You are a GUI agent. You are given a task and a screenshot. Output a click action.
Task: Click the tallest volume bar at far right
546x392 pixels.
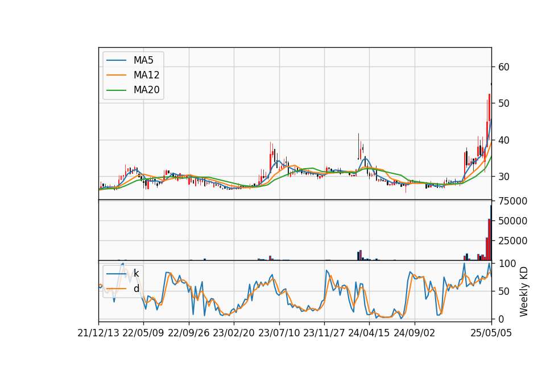(491, 233)
